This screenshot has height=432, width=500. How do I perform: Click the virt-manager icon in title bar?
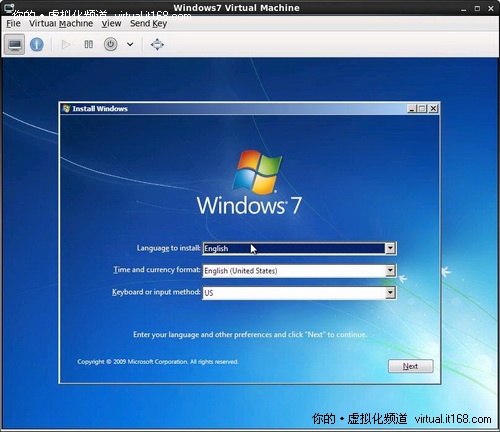(9, 7)
